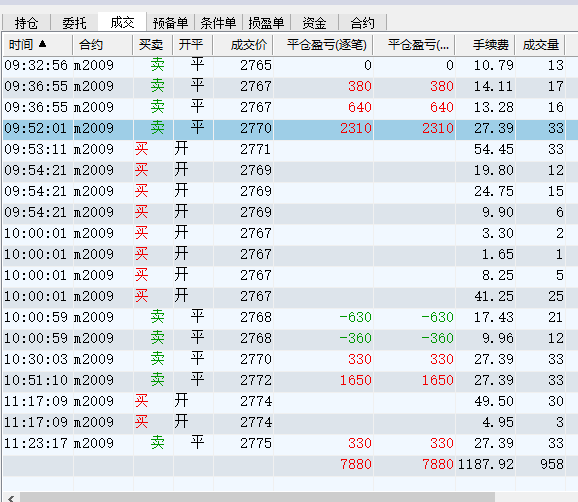The width and height of the screenshot is (578, 502).
Task: Click the price 2775
Action: point(256,444)
